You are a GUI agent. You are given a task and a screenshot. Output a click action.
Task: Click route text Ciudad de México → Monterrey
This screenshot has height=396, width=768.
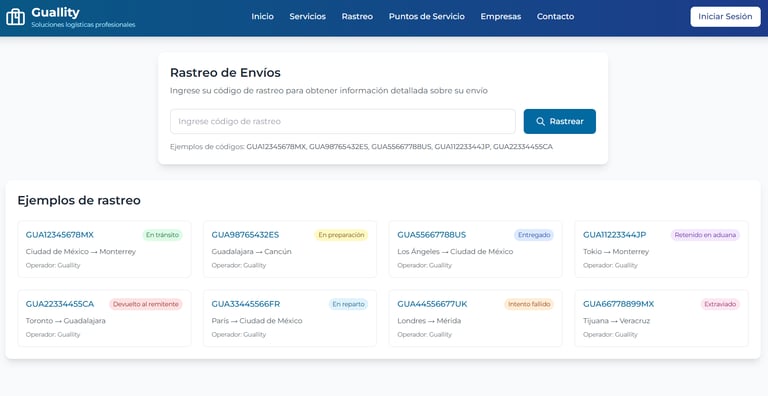pyautogui.click(x=81, y=251)
